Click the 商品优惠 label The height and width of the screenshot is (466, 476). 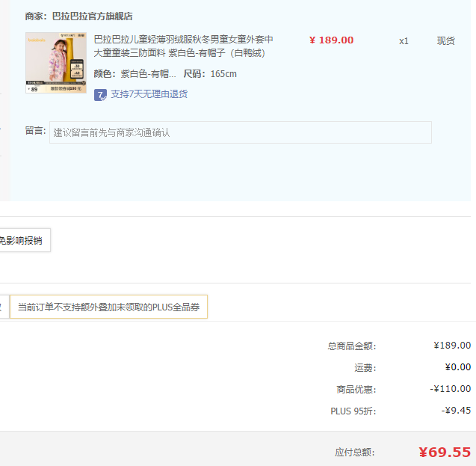356,390
